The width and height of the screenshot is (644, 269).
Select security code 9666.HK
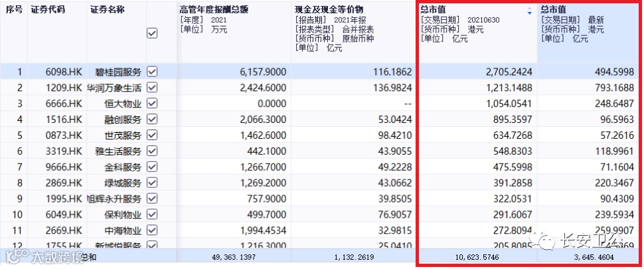point(64,167)
